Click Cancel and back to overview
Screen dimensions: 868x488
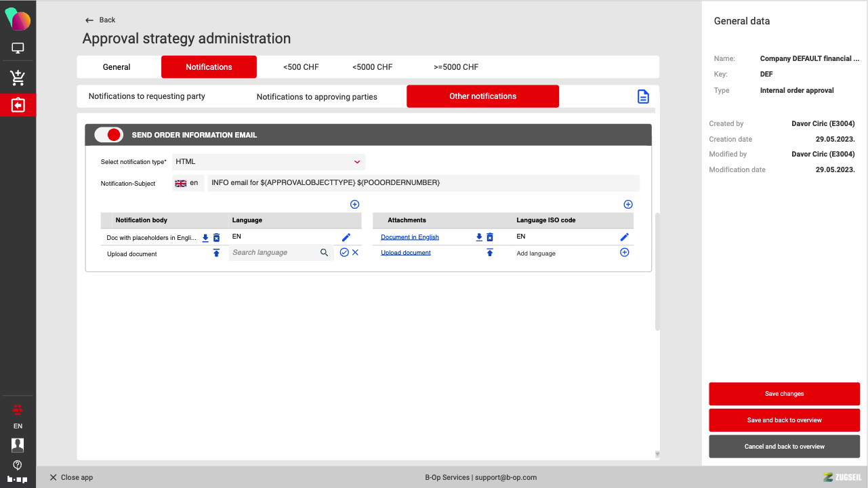(x=784, y=447)
